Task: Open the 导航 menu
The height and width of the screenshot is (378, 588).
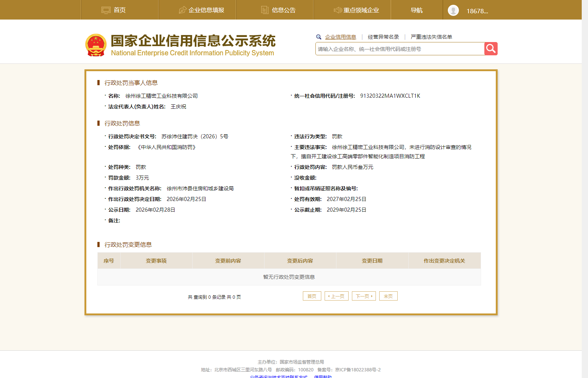Action: 416,10
